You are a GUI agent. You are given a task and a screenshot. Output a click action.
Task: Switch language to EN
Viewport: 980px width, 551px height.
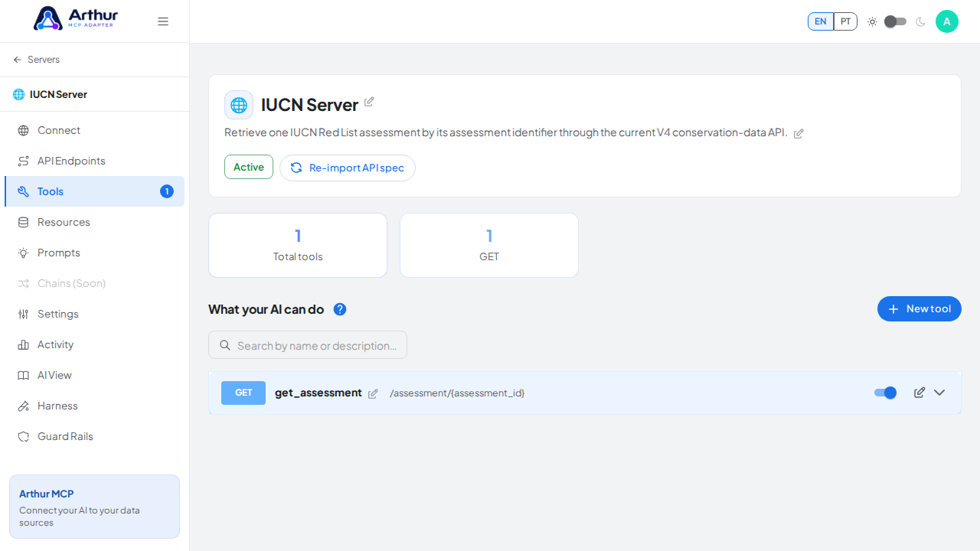821,21
